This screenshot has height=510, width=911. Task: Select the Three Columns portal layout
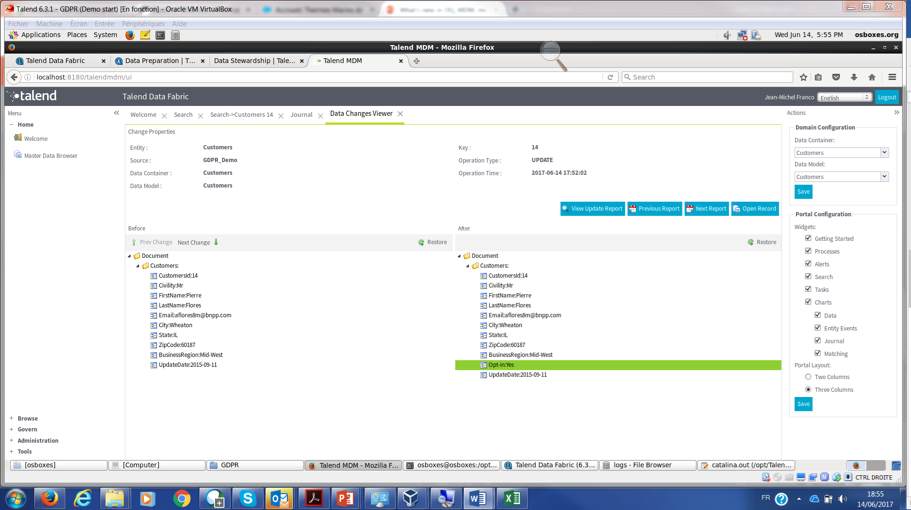(808, 390)
